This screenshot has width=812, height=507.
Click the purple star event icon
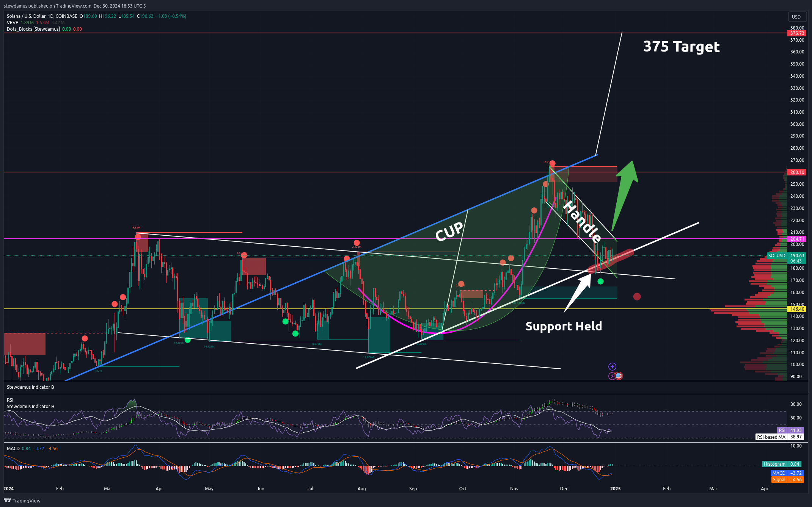(612, 366)
